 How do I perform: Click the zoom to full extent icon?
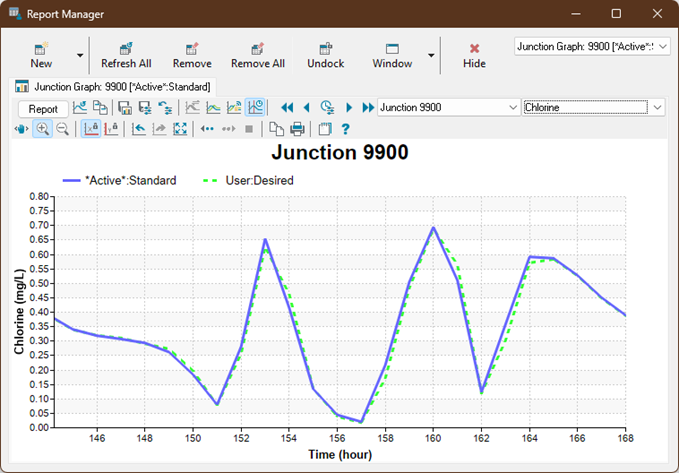point(180,129)
